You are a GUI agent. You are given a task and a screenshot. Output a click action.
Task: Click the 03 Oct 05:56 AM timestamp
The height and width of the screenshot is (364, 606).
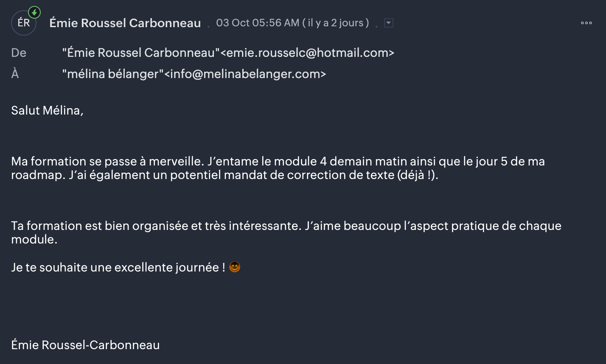click(258, 23)
